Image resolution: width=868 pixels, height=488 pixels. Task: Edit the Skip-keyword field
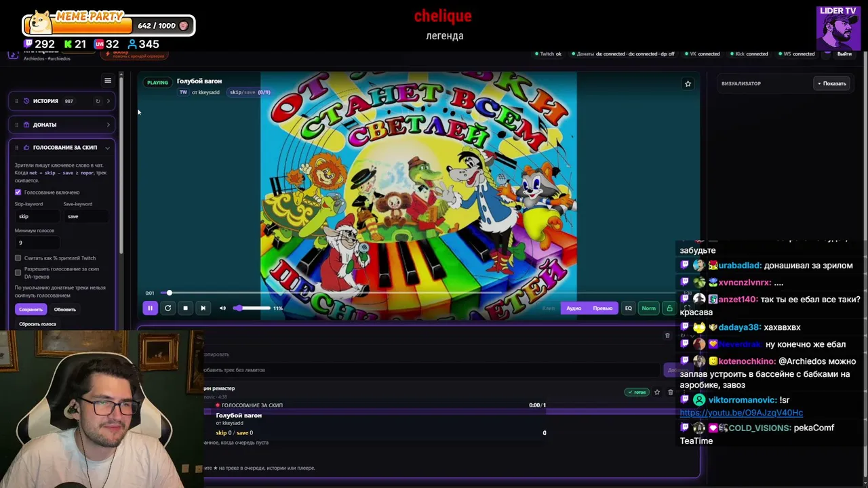click(36, 216)
